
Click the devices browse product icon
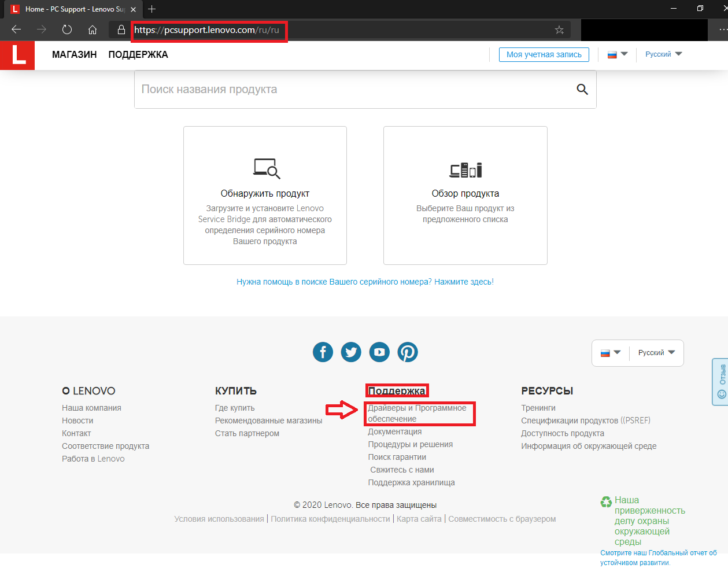tap(465, 169)
